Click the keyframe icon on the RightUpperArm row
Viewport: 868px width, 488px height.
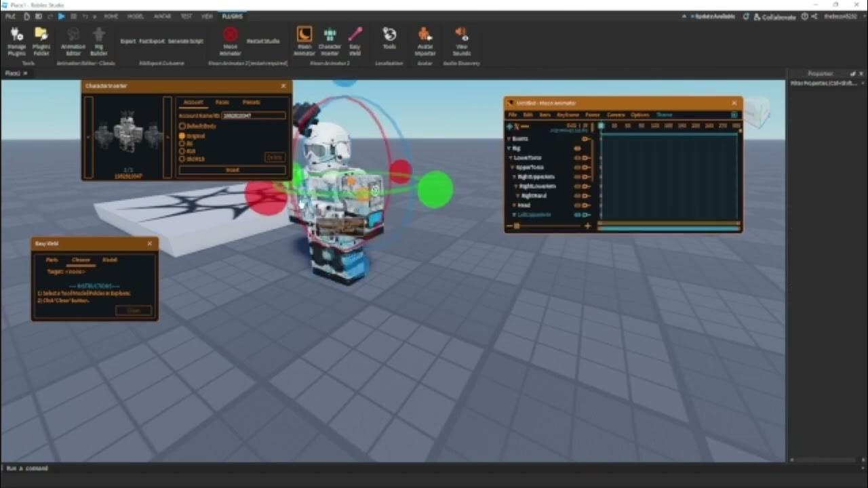[585, 176]
